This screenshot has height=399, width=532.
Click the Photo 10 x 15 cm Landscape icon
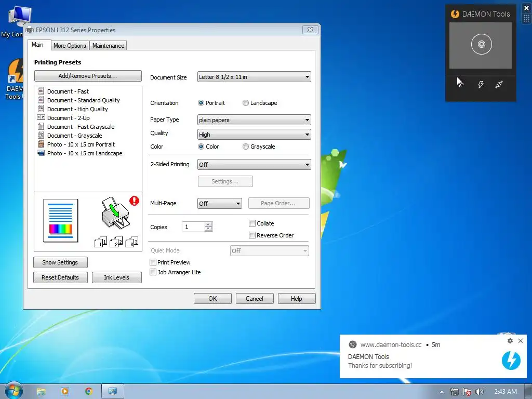41,153
